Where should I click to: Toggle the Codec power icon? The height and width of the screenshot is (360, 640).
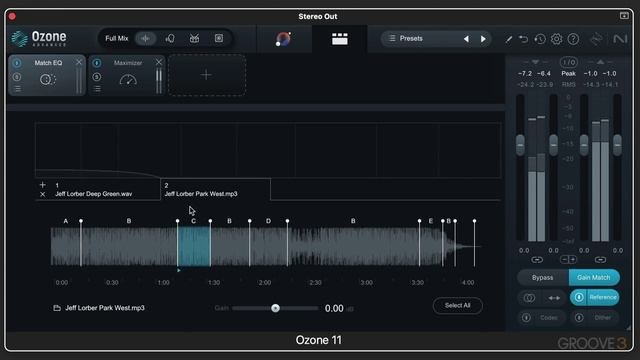coord(526,317)
